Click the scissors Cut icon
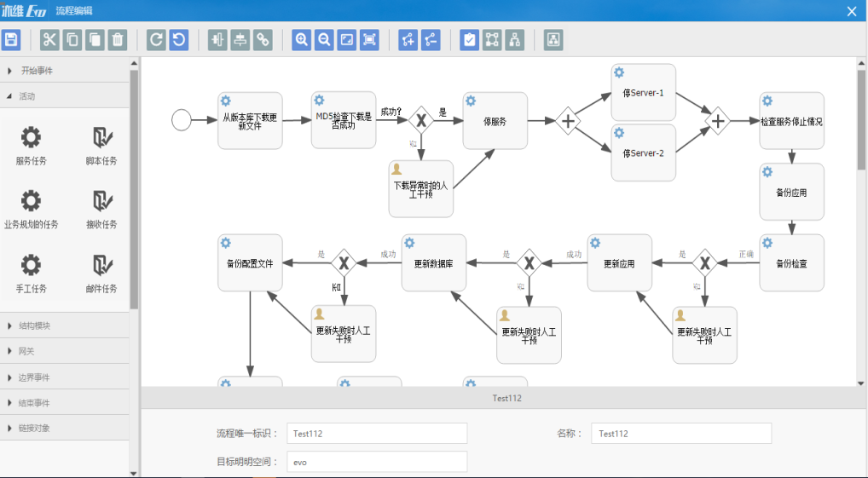 [49, 40]
